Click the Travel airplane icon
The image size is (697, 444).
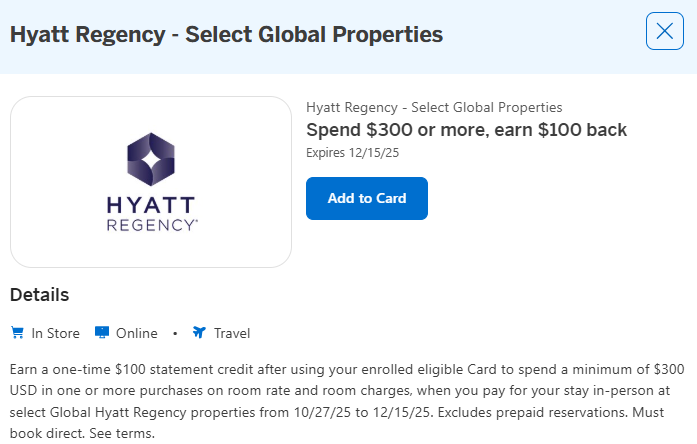[x=199, y=333]
